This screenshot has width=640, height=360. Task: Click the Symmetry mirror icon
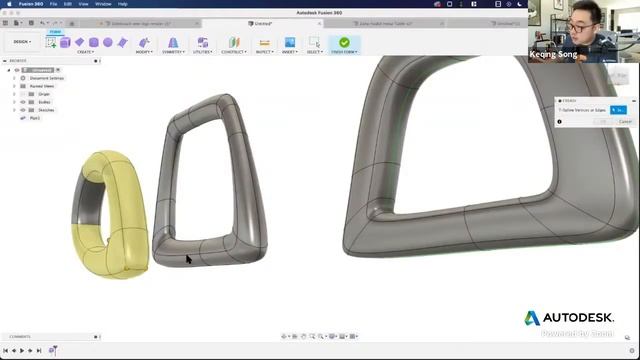(x=173, y=42)
